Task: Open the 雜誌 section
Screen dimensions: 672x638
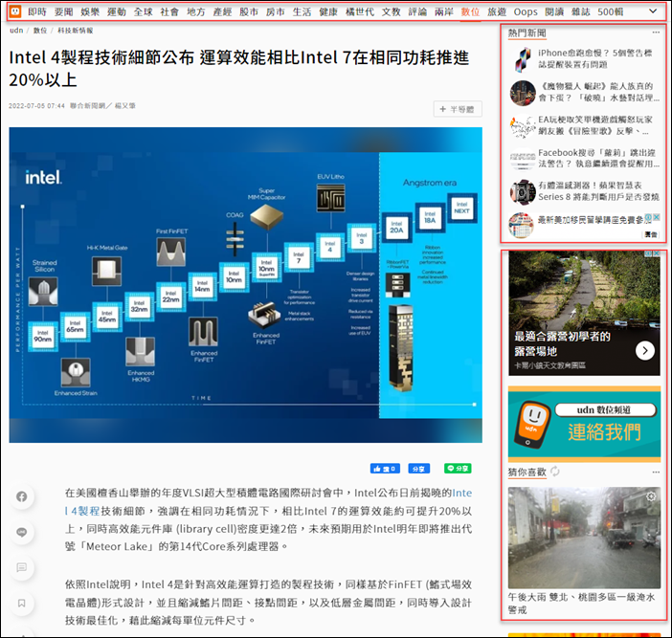Action: (x=581, y=12)
